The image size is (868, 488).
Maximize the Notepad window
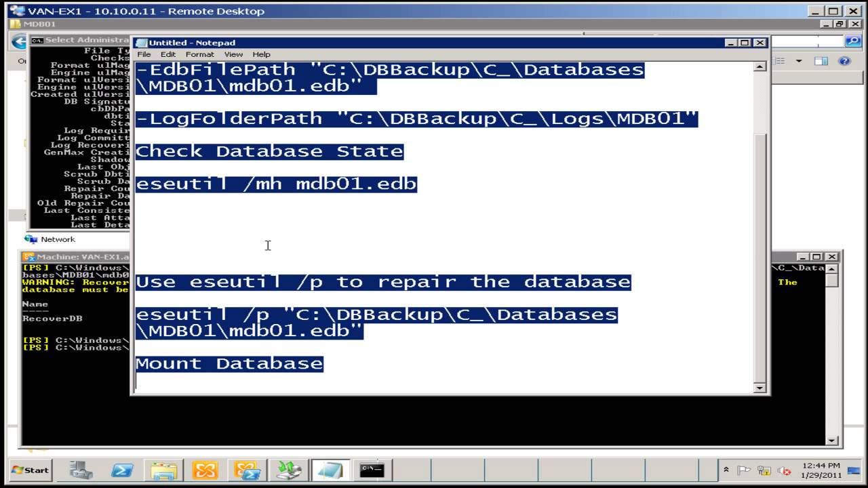pyautogui.click(x=745, y=43)
